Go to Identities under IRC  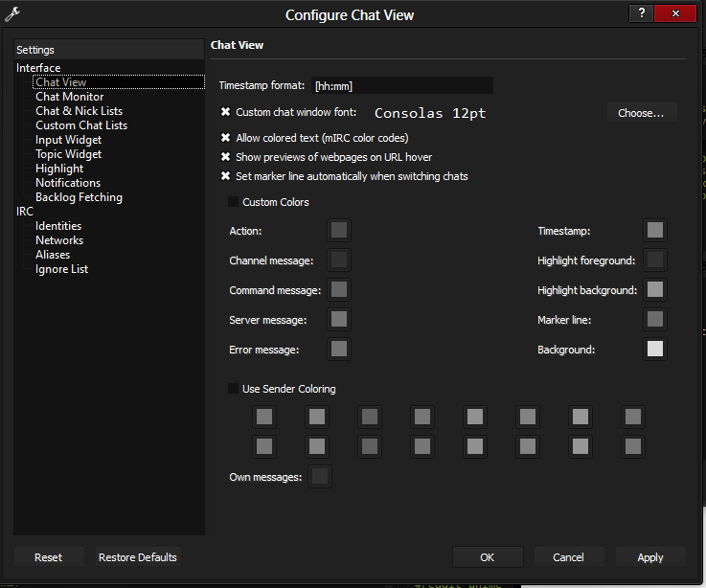pyautogui.click(x=58, y=226)
